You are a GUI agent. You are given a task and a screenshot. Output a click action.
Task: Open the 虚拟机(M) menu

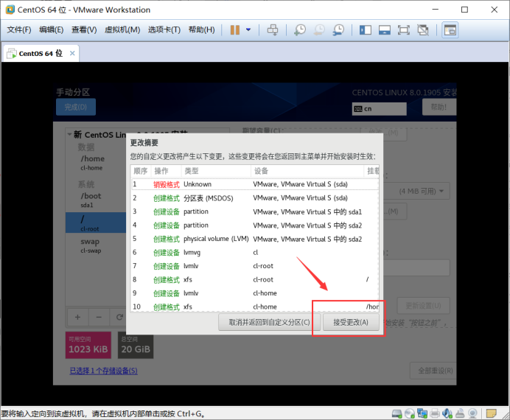(x=122, y=30)
